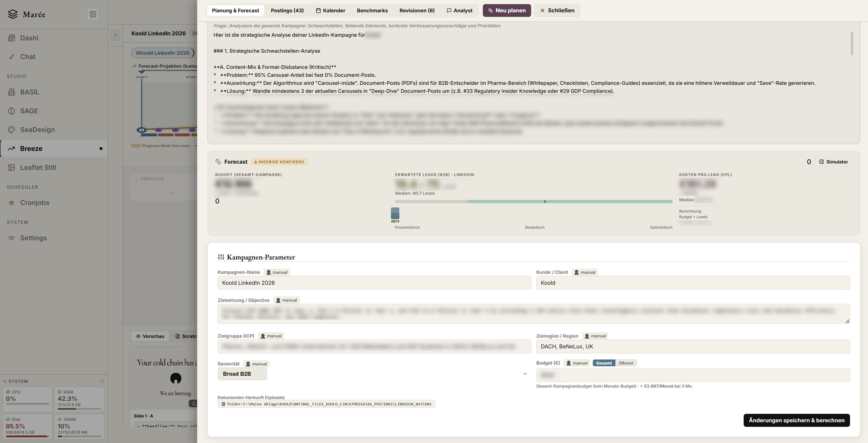Screen dimensions: 868x443
Task: Click the "Realistisch" scale label
Action: pos(535,227)
